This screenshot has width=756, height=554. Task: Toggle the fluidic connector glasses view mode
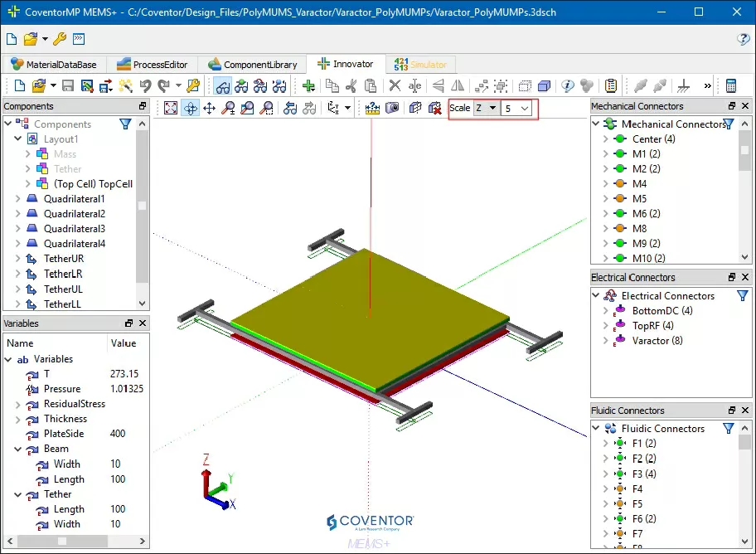tap(279, 86)
